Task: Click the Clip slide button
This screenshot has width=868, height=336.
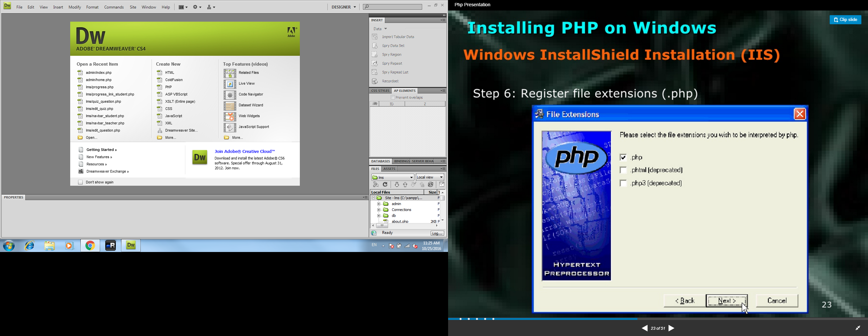Action: (845, 20)
